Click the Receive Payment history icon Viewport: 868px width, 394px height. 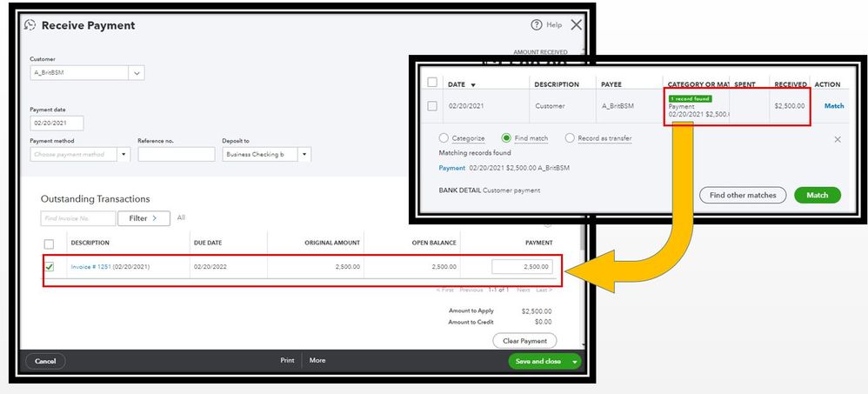30,25
